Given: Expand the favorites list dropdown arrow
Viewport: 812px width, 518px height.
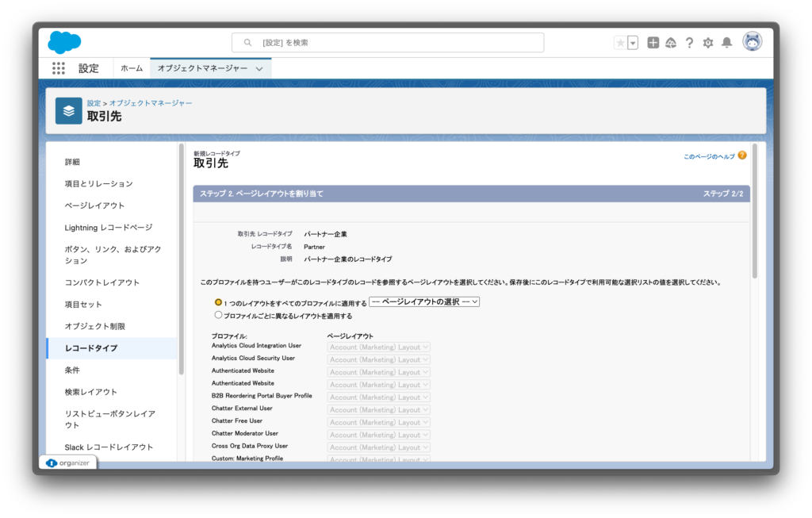Looking at the screenshot, I should (x=633, y=43).
